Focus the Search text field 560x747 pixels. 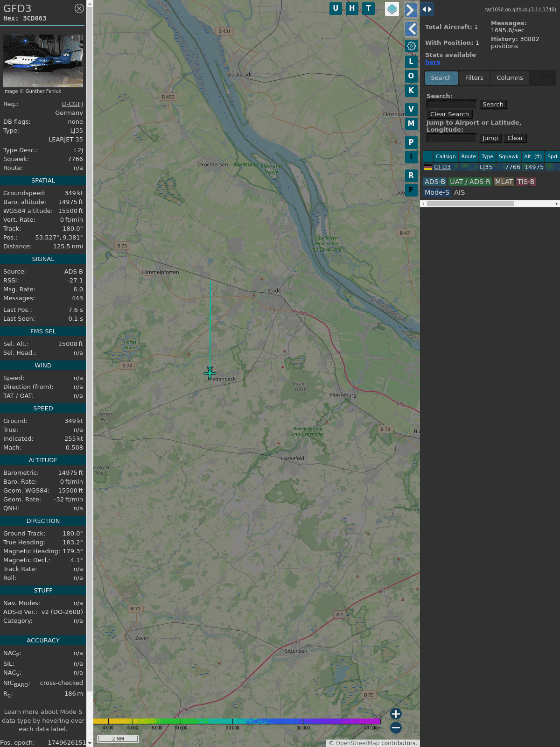tap(451, 105)
